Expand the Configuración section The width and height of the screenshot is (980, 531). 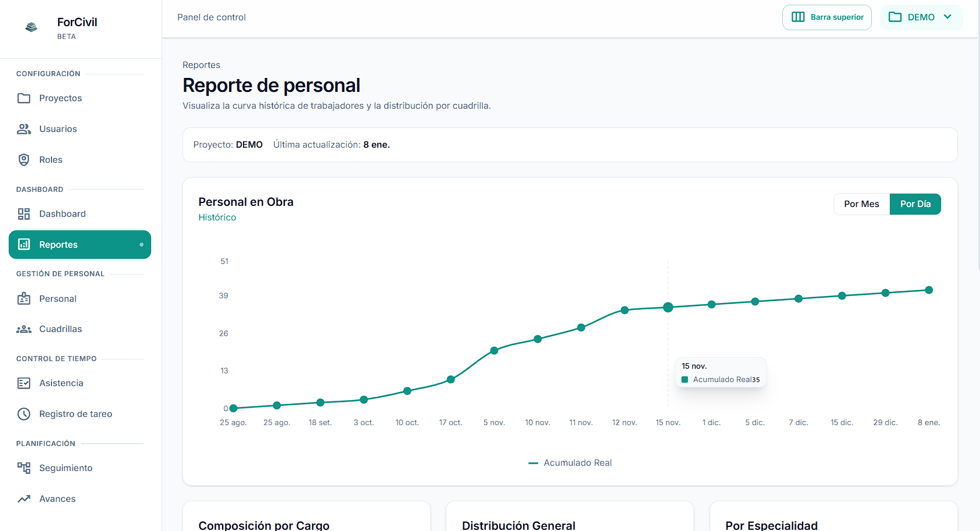point(48,73)
